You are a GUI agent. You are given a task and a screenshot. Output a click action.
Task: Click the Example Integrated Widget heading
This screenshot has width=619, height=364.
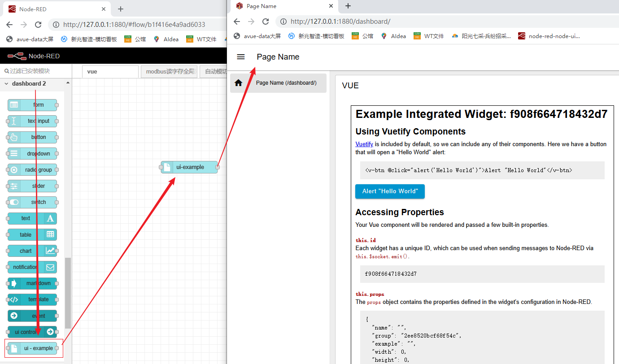click(481, 114)
